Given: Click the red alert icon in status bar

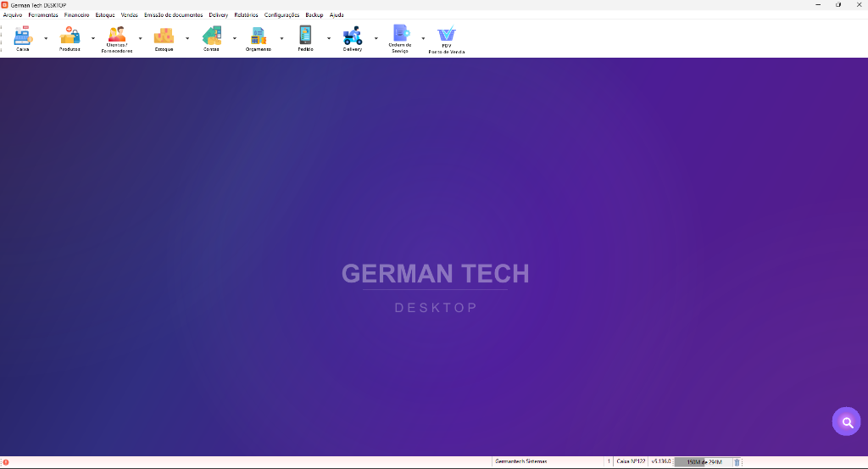Looking at the screenshot, I should click(6, 462).
